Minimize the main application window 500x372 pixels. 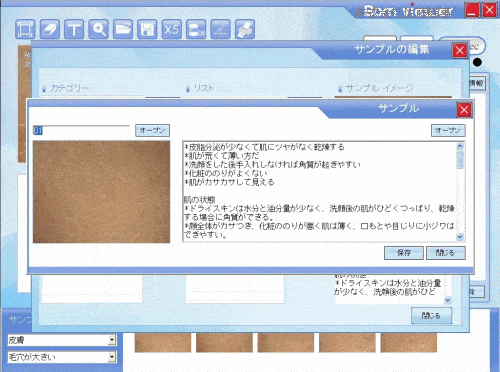coord(472,10)
